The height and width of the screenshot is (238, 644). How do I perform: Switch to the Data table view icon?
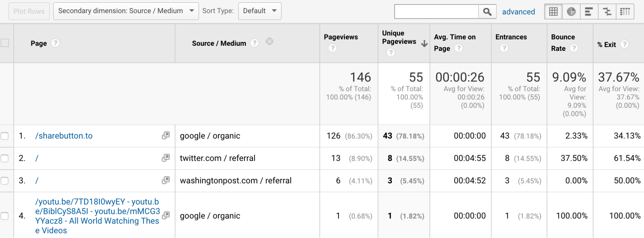tap(553, 12)
